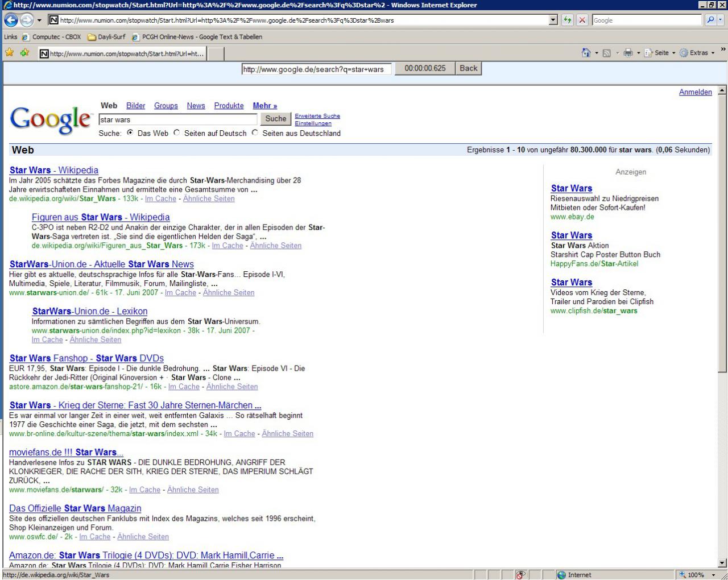Start search with the magnifier icon
This screenshot has width=728, height=580.
coord(710,20)
